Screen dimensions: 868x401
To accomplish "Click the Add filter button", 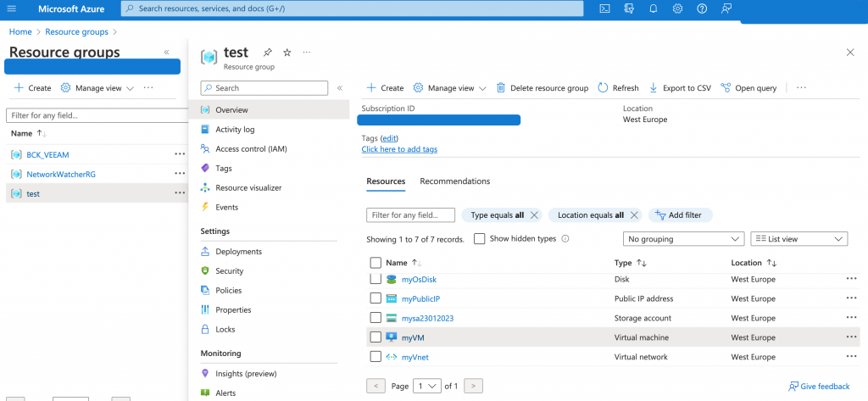I will coord(680,215).
